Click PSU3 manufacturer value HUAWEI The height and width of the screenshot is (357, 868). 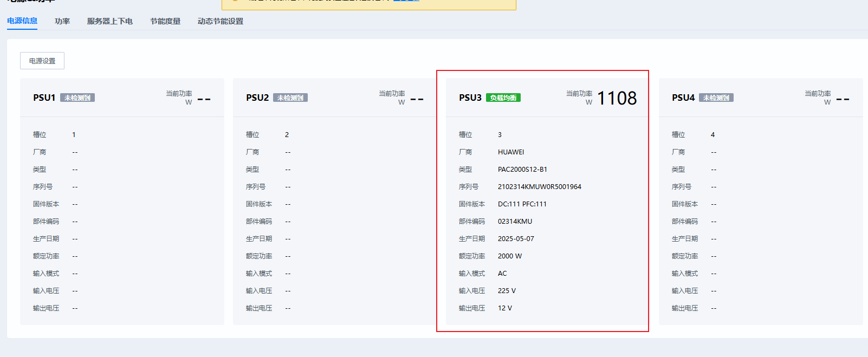click(x=511, y=152)
